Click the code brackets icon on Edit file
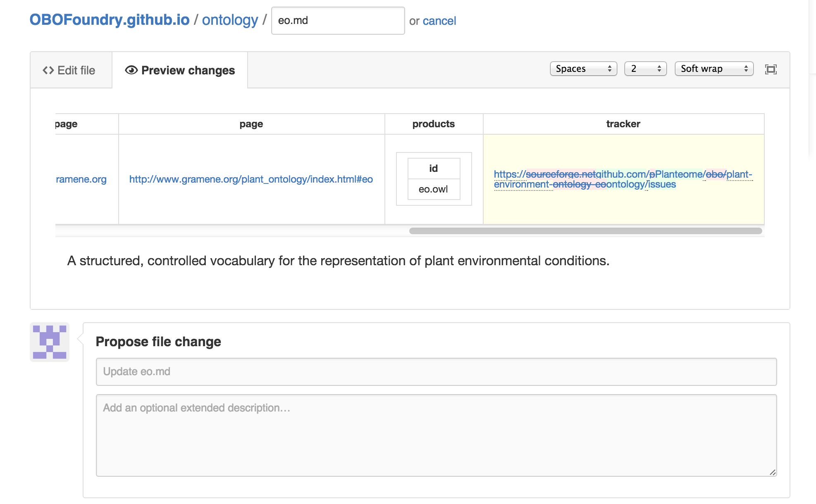The height and width of the screenshot is (504, 816). [x=48, y=70]
